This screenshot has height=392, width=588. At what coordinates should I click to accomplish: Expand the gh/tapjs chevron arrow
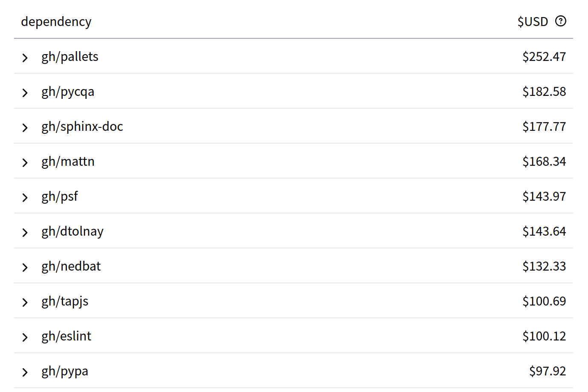pos(25,302)
